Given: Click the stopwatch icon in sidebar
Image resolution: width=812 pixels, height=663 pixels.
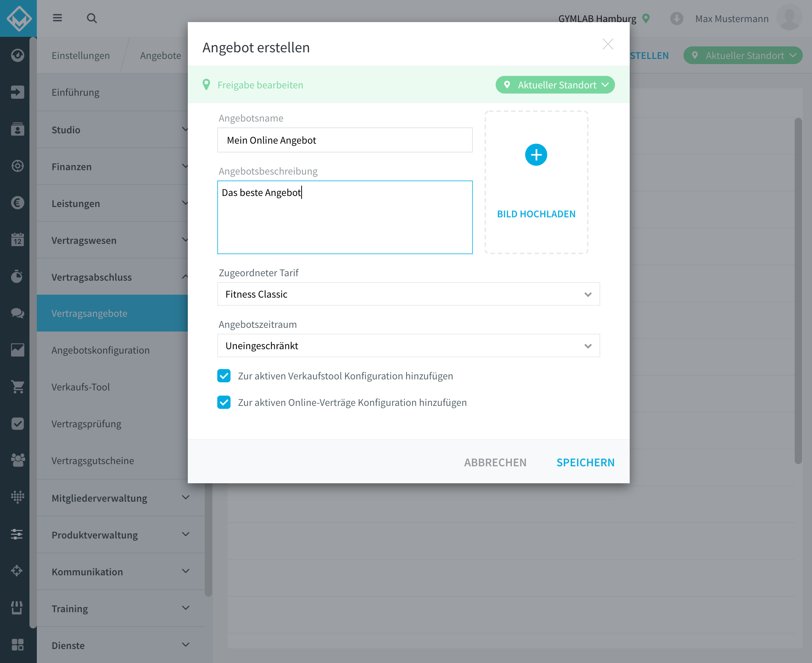Looking at the screenshot, I should click(17, 276).
